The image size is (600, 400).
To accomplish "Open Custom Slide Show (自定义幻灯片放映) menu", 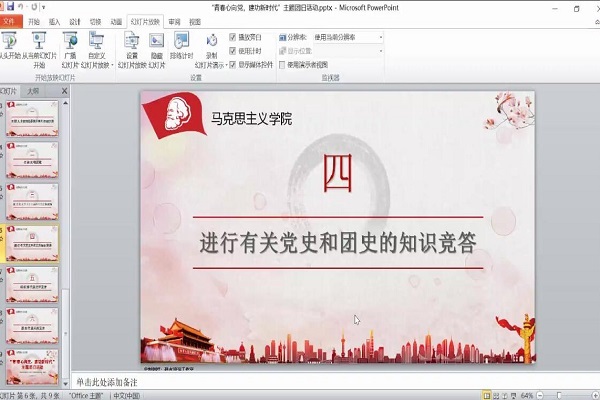I will [x=97, y=50].
